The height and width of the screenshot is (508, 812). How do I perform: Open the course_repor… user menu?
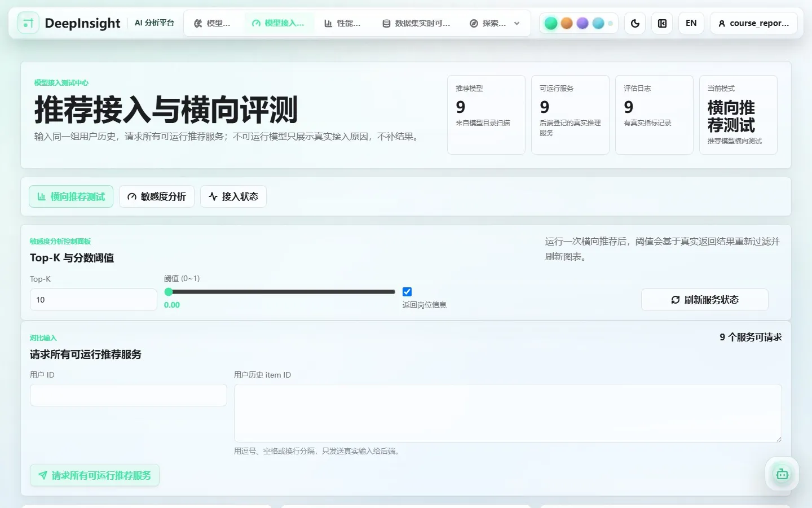(753, 23)
